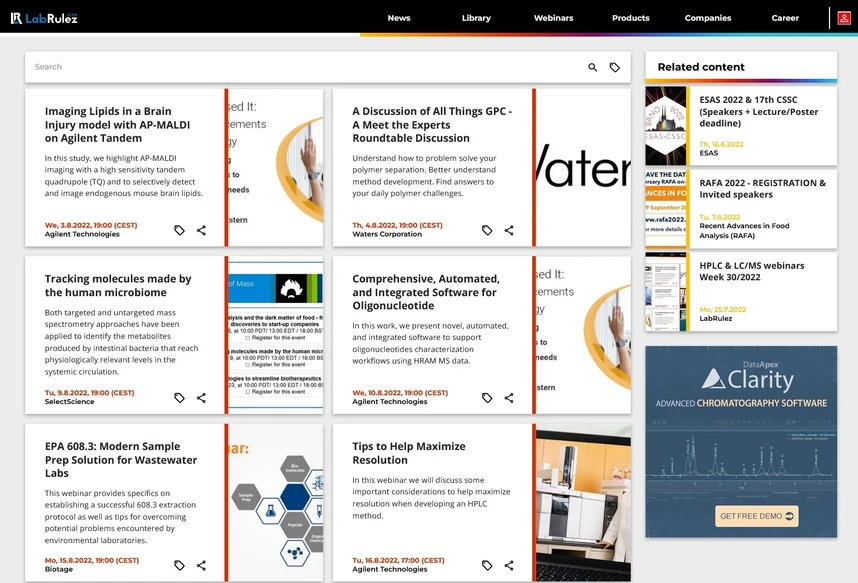Click the RAFA 2022 thumbnail image
Viewport: 858px width, 583px height.
tap(665, 209)
